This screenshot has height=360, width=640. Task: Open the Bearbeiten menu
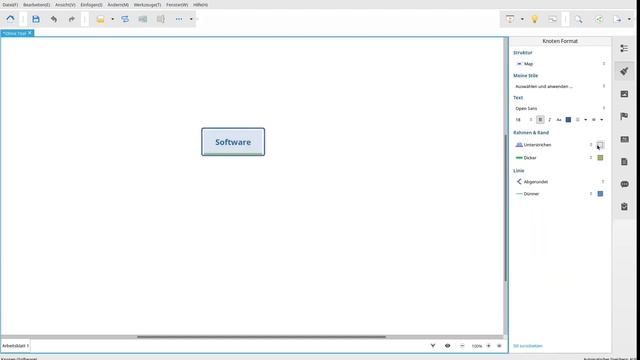point(36,5)
